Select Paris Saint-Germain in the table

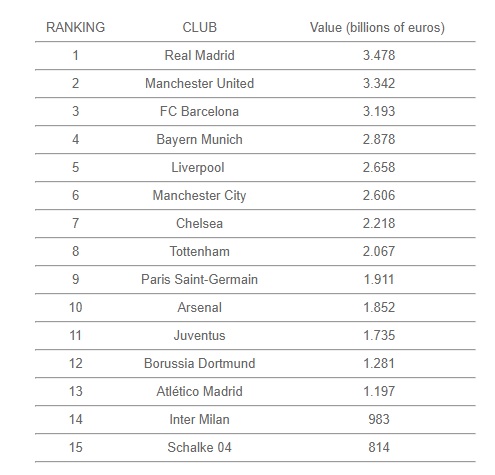[199, 279]
